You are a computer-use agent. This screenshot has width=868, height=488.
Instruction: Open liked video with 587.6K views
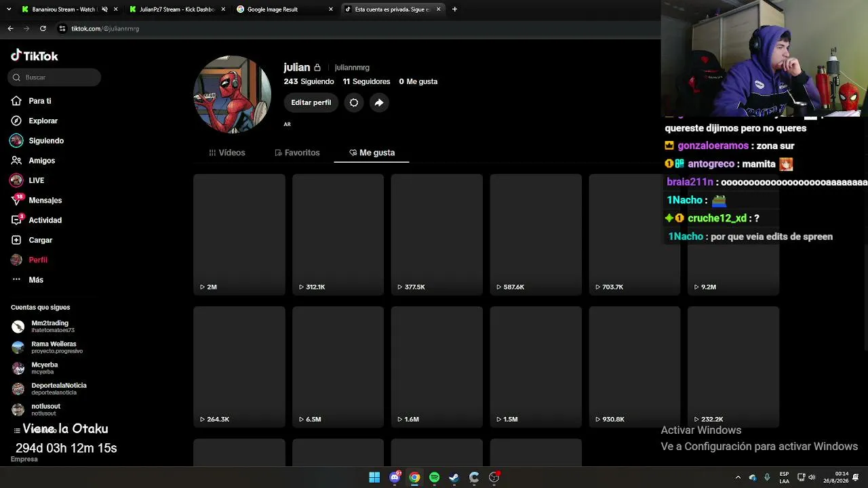536,235
